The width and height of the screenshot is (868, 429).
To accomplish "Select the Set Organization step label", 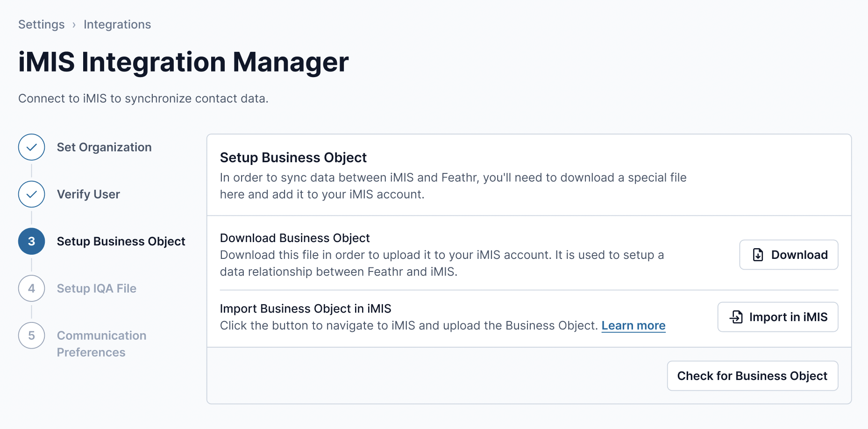I will (104, 147).
